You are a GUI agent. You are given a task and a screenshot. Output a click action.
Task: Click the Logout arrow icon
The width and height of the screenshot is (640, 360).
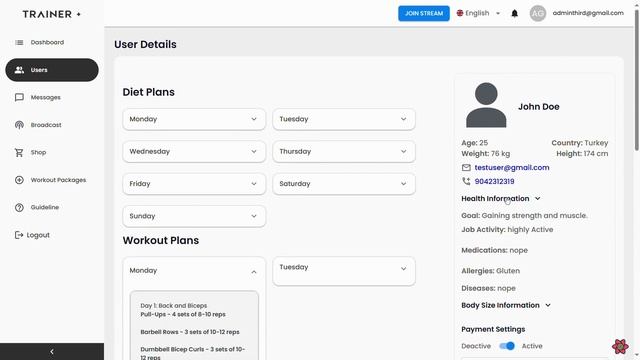pyautogui.click(x=19, y=235)
